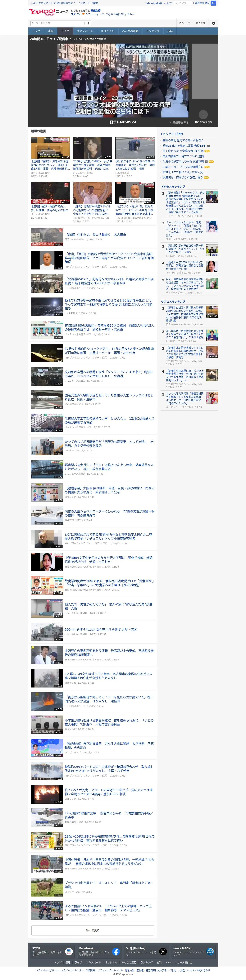Click the shopping cart icon in the header promo
Screen dimensions: 246x980
click(x=83, y=14)
